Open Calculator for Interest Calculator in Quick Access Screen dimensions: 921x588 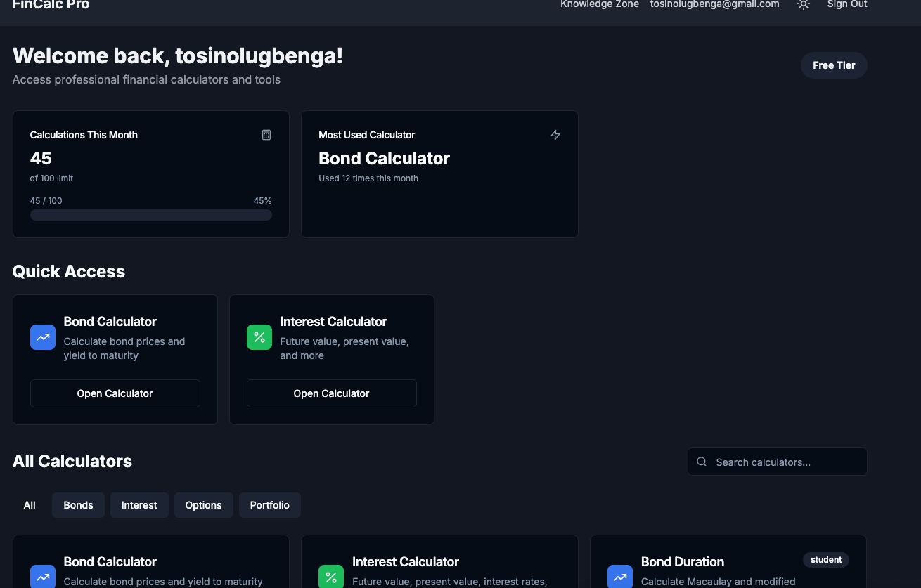[332, 393]
